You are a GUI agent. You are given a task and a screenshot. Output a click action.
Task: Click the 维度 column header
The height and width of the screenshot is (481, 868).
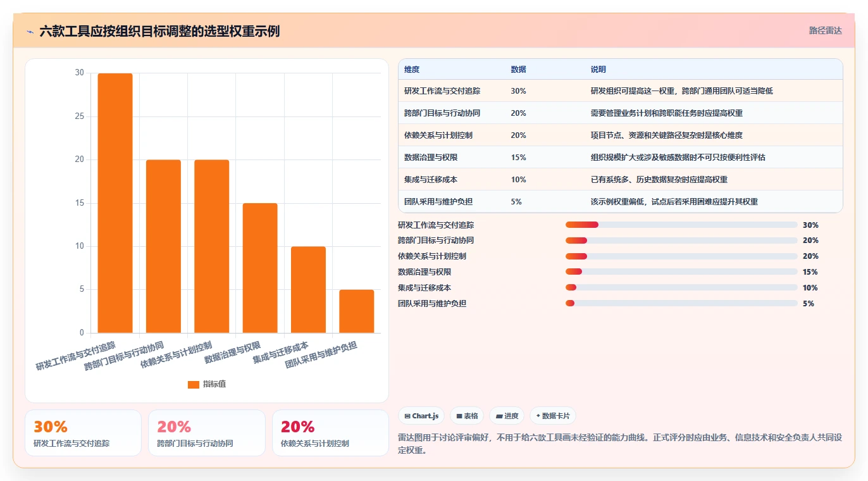tap(412, 70)
